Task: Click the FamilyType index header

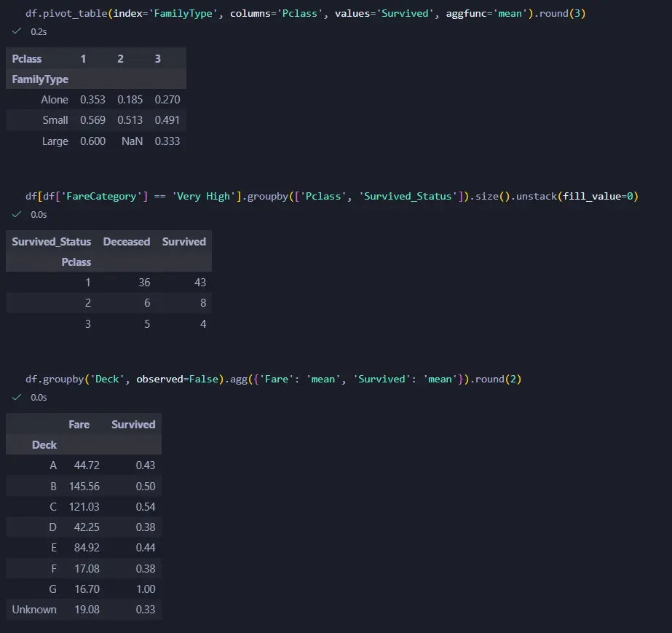Action: tap(40, 79)
